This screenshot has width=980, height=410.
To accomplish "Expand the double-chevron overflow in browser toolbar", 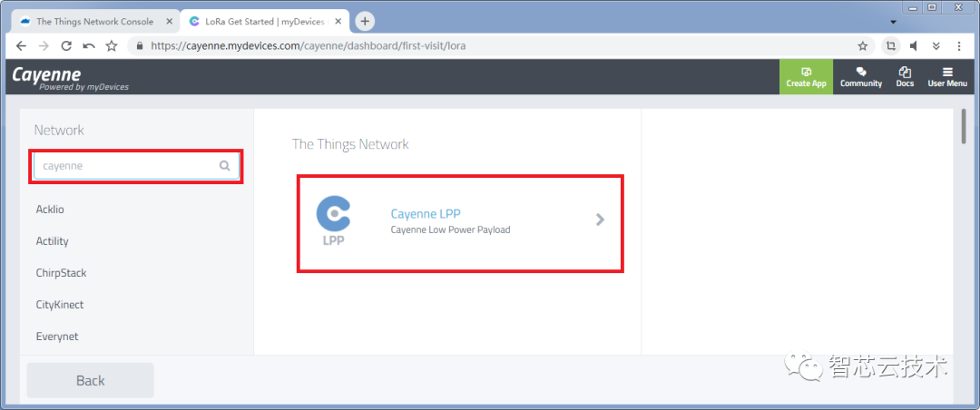I will click(x=936, y=45).
